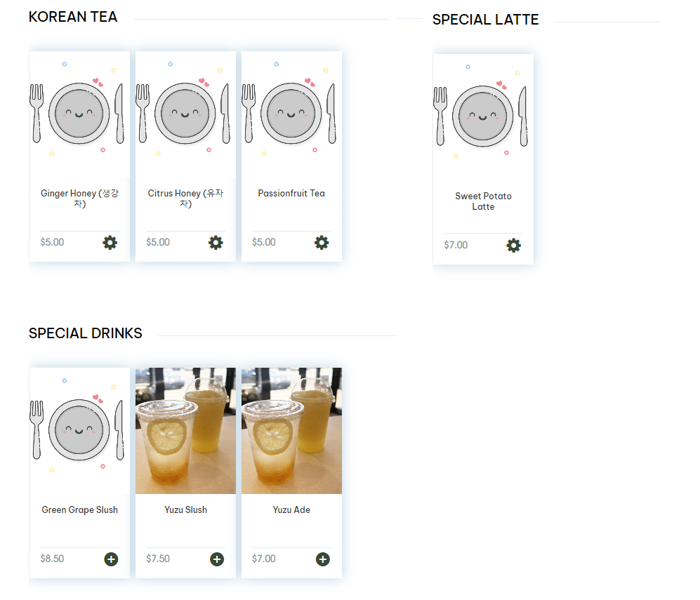Click the Passionfruit Tea title text
The height and width of the screenshot is (600, 700).
(x=291, y=194)
